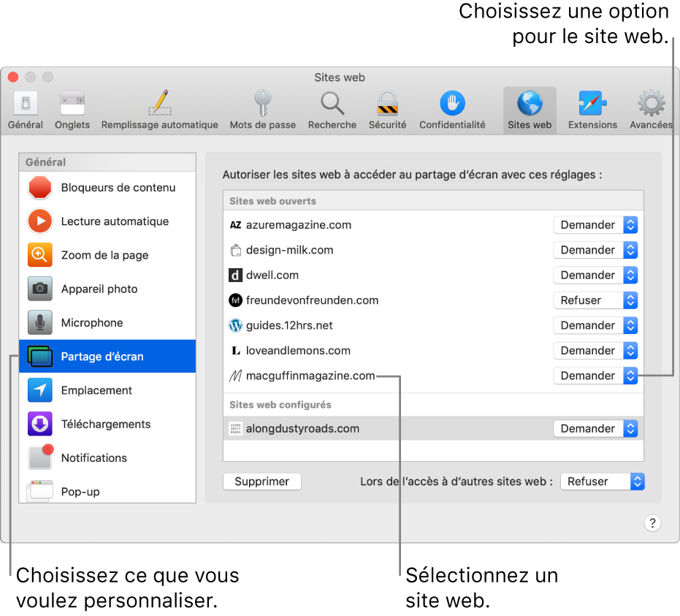Viewport: 680px width, 616px height.
Task: Open the Demander dropdown for azuremagazine.com
Action: (595, 224)
